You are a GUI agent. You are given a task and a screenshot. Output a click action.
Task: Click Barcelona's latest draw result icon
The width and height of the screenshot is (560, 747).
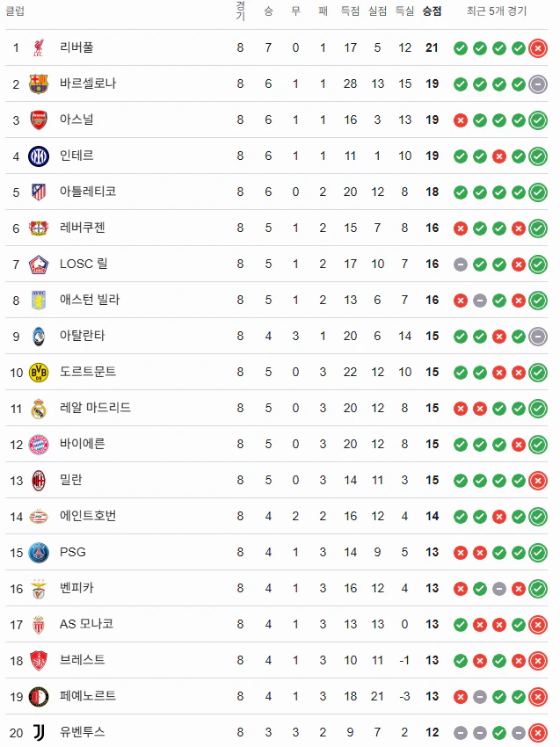tap(538, 84)
